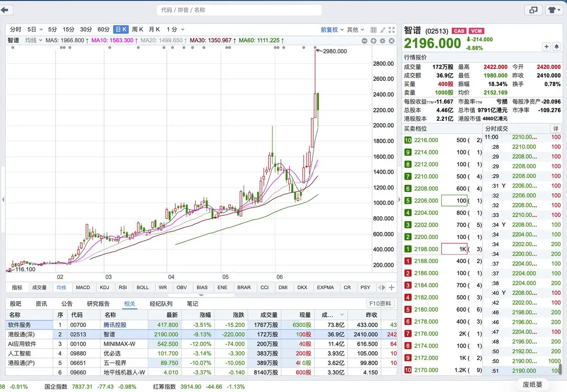567x392 pixels.
Task: Switch to the 周K weekly chart tab
Action: [x=137, y=29]
